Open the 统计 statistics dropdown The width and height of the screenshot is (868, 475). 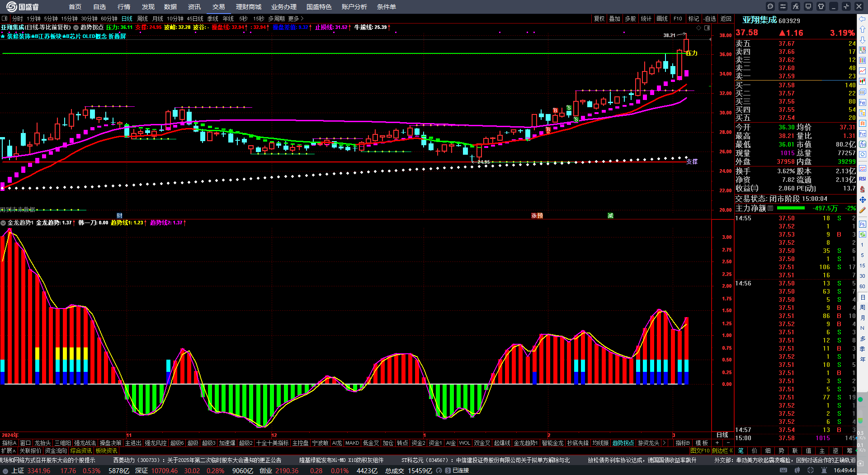pyautogui.click(x=646, y=19)
